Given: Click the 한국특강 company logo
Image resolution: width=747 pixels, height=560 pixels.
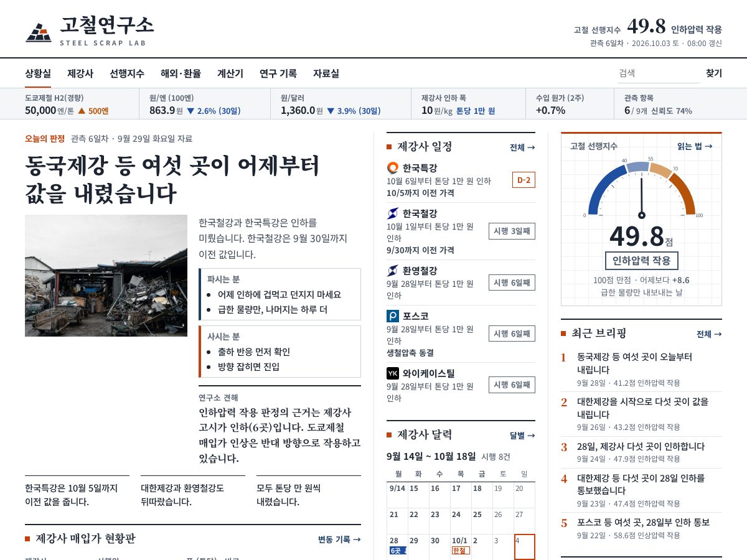Looking at the screenshot, I should (393, 168).
